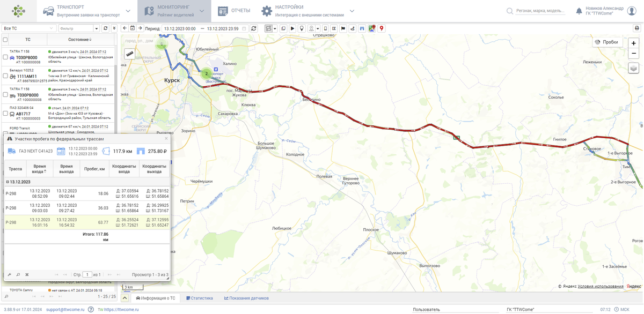This screenshot has width=644, height=314.
Task: Expand the Транспорт menu chevron
Action: click(x=128, y=11)
